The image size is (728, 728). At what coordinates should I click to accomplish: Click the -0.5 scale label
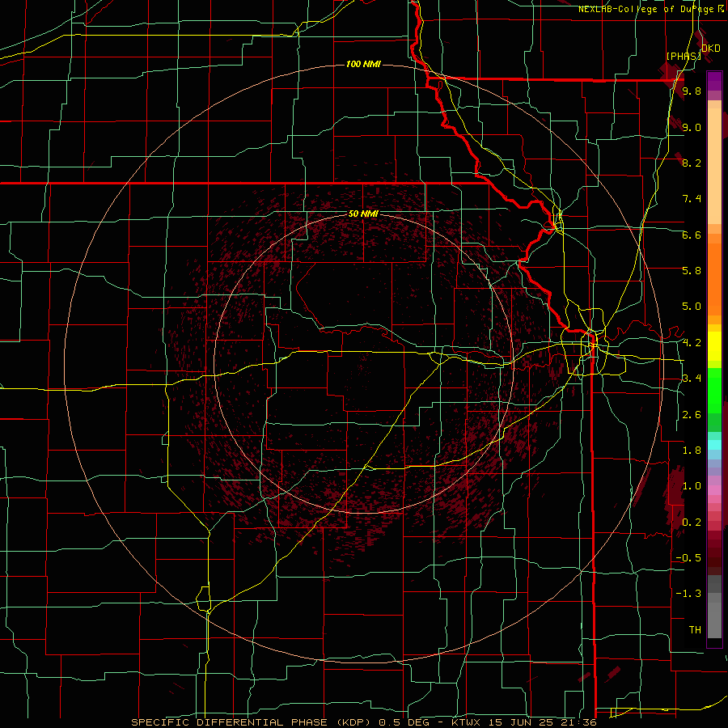pos(688,558)
